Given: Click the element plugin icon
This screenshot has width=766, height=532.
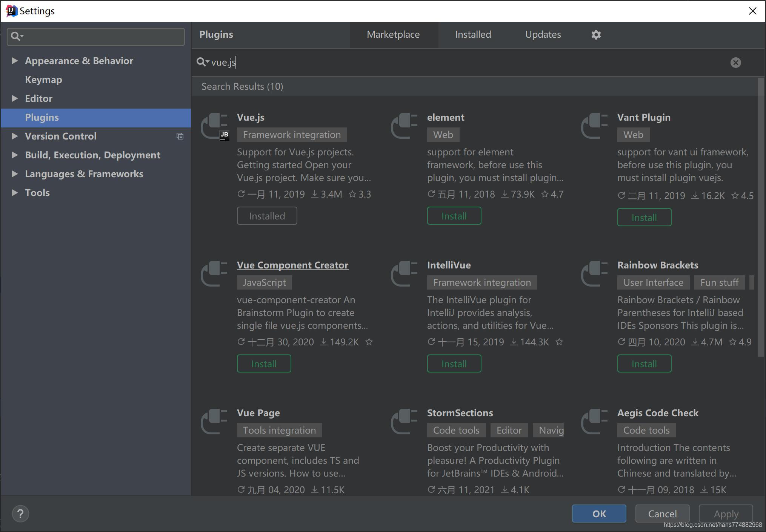Looking at the screenshot, I should pyautogui.click(x=405, y=126).
